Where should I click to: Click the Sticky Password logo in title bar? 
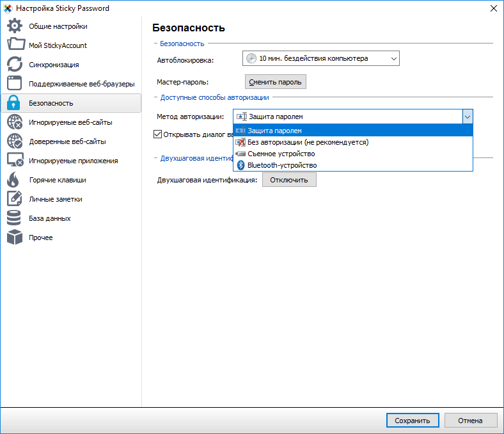click(x=8, y=8)
